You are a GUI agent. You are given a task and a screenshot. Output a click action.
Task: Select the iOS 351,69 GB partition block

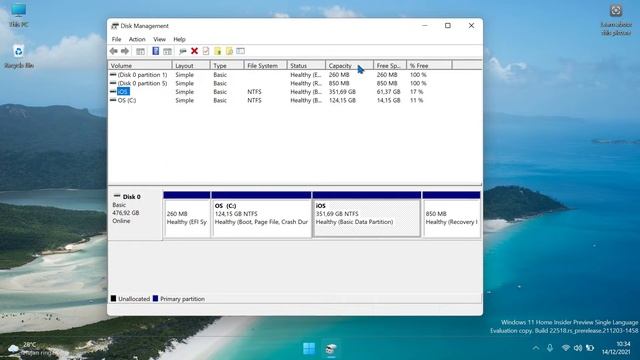click(367, 214)
